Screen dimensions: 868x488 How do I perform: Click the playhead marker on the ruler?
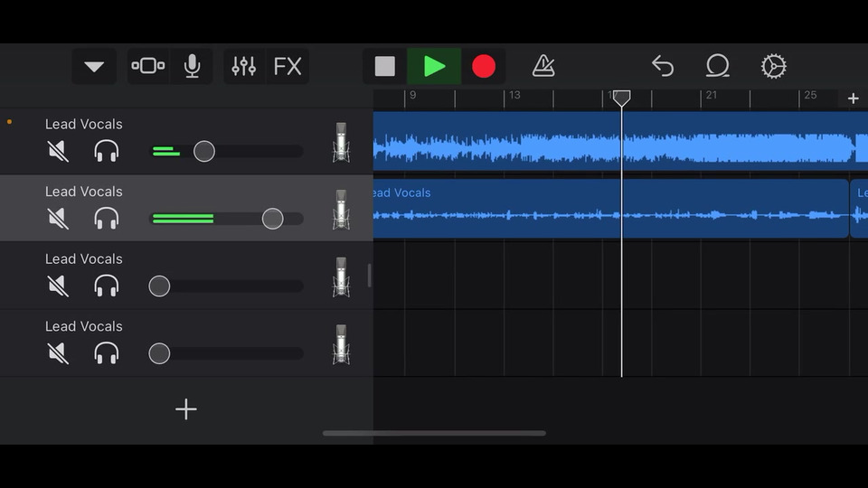(x=622, y=99)
